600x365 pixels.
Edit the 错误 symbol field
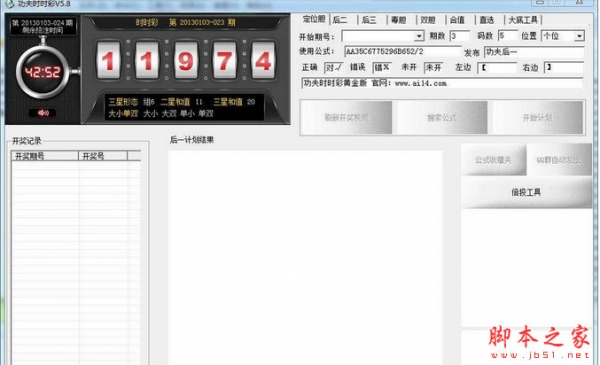coord(382,68)
